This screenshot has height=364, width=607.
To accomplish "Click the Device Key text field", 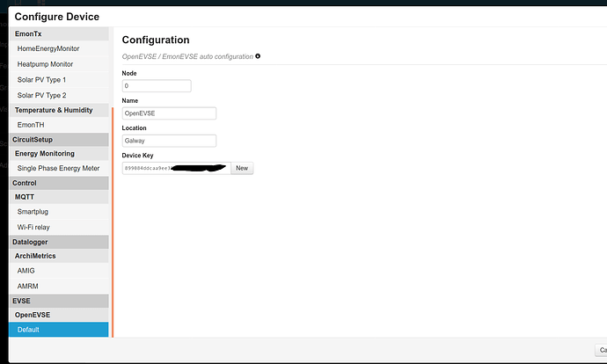I will click(x=177, y=168).
